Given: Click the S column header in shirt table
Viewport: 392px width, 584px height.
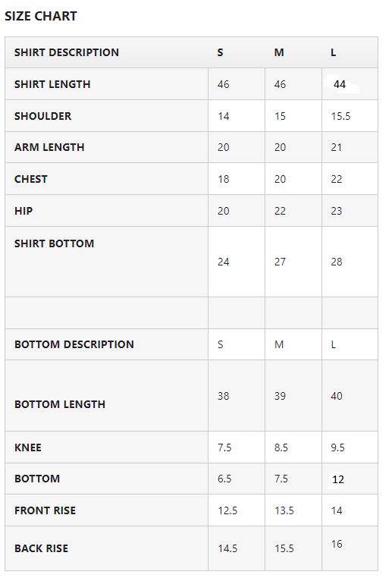Looking at the screenshot, I should pyautogui.click(x=221, y=52).
